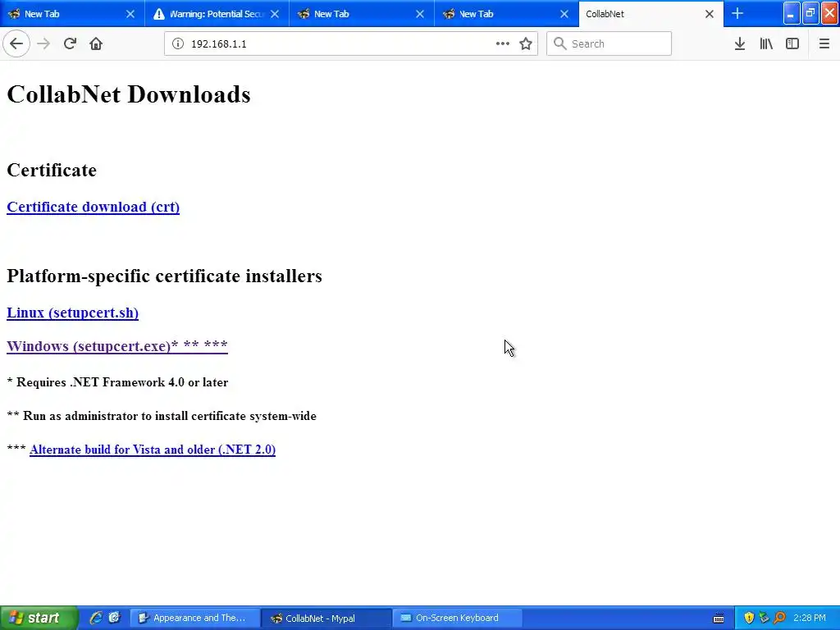Close the first New Tab

pos(130,14)
